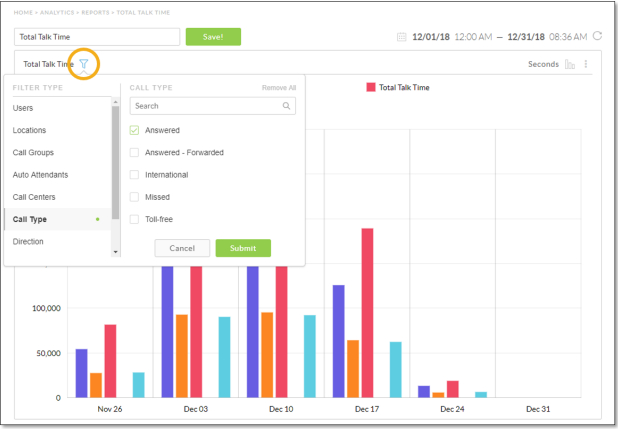618x429 pixels.
Task: Switch chart type via bar chart icon
Action: coord(570,64)
